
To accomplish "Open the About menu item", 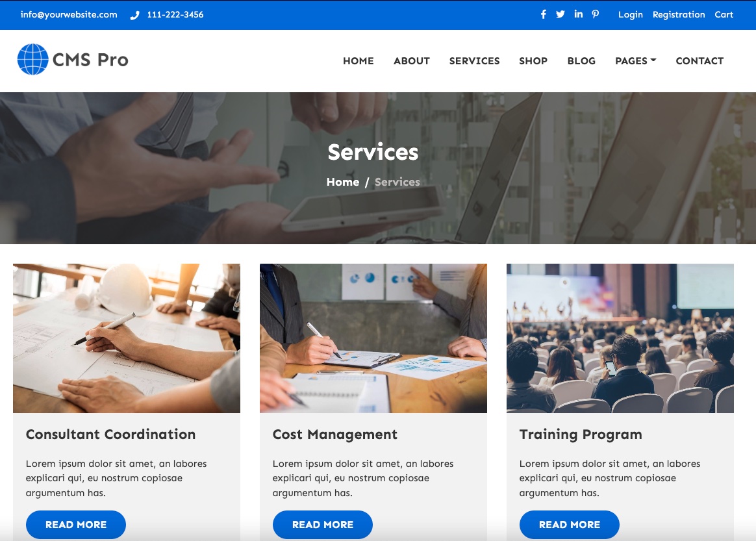I will coord(411,61).
